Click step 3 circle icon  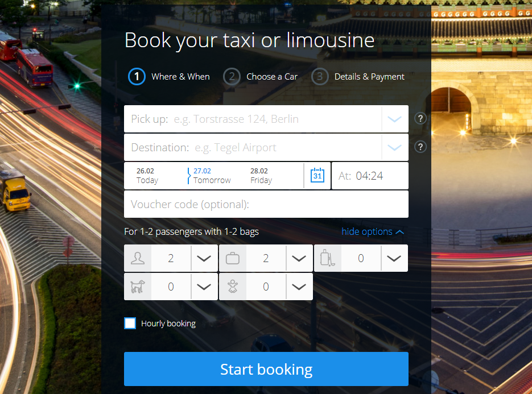[320, 77]
